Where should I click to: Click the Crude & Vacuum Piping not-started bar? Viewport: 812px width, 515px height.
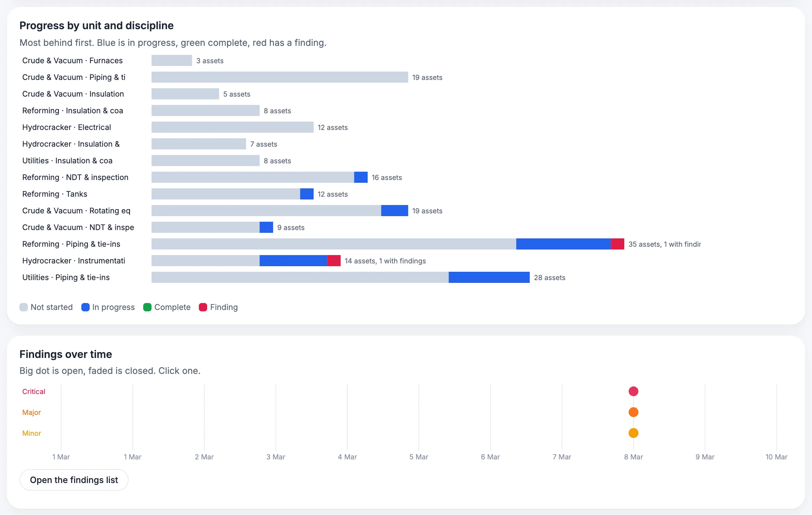click(280, 77)
